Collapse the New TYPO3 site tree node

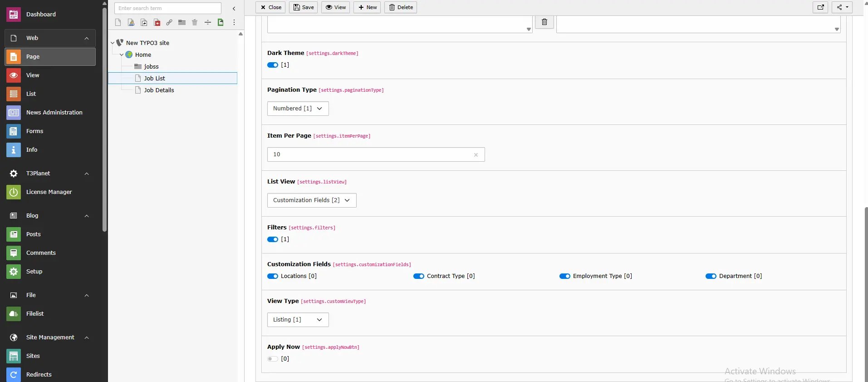tap(113, 43)
